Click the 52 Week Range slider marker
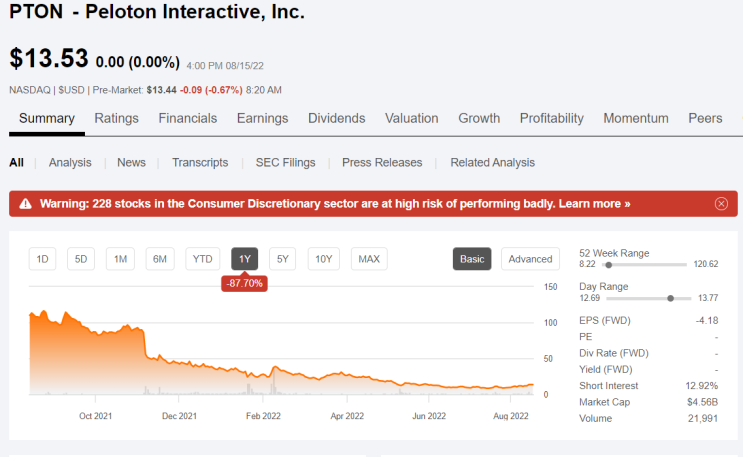Screen dimensions: 743x457 [x=609, y=265]
